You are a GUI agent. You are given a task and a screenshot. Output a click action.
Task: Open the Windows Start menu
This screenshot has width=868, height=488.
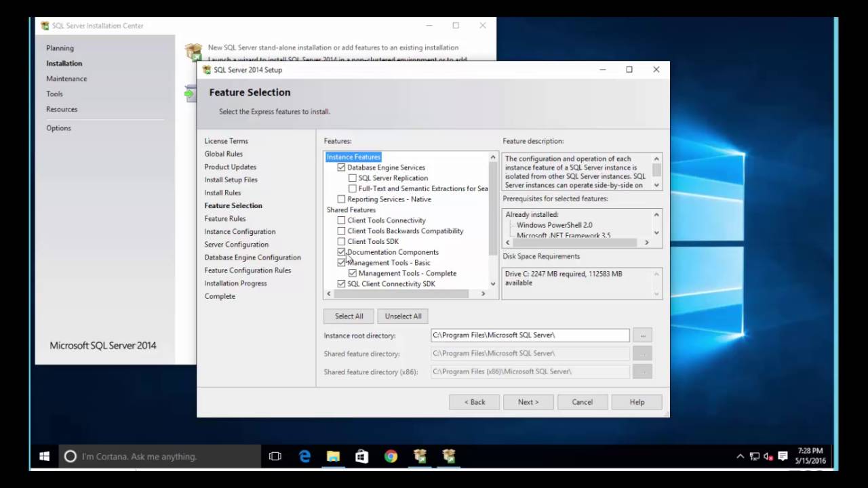click(x=44, y=456)
